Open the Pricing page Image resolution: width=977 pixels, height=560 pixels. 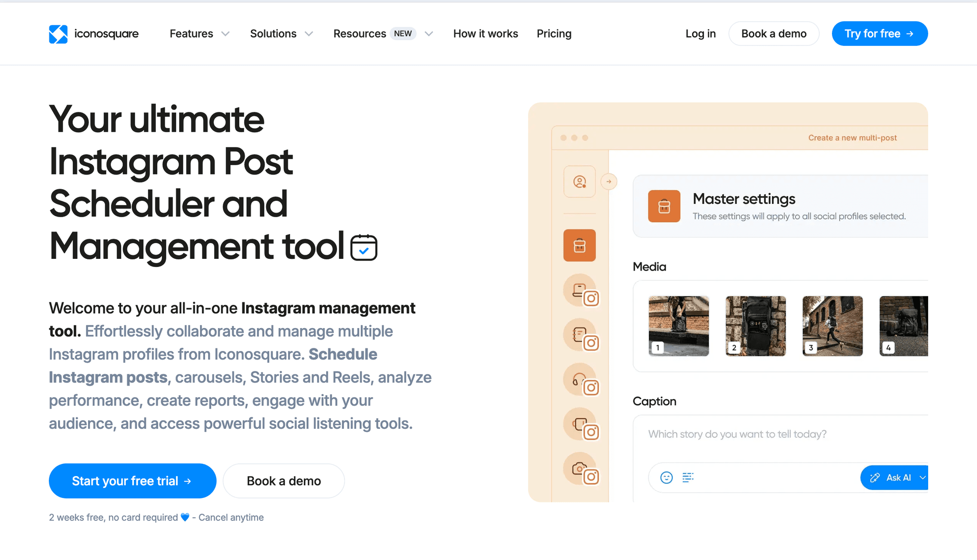tap(554, 34)
